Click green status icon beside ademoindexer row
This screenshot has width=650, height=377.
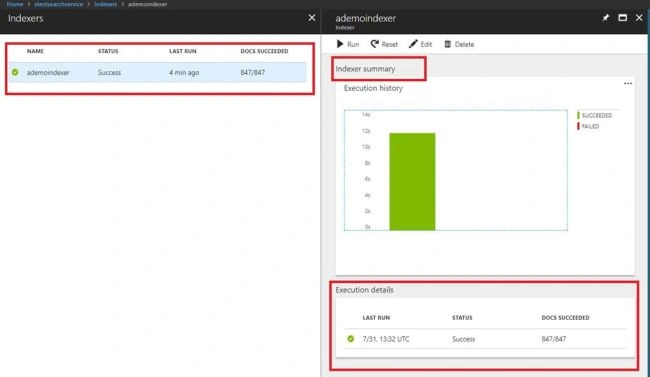15,72
